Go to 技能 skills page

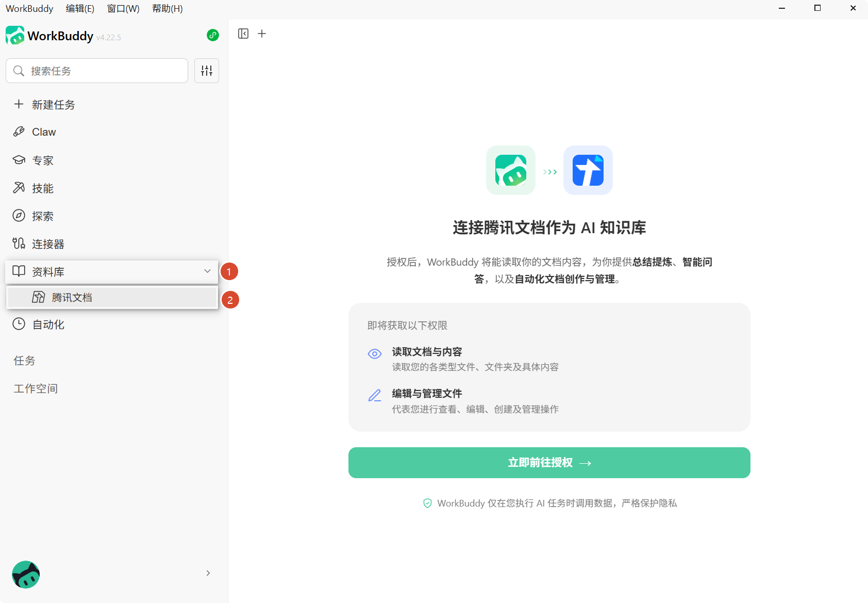tap(112, 188)
